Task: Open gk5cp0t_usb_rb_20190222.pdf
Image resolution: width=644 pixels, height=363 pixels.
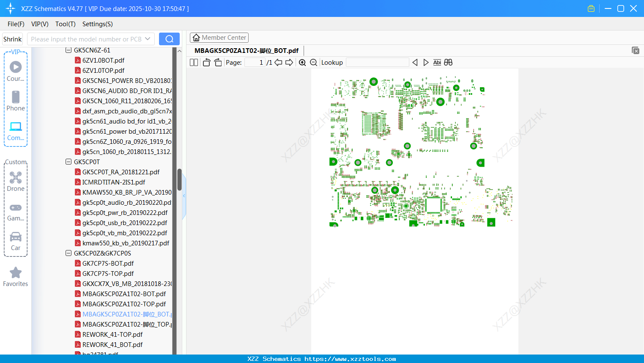Action: pyautogui.click(x=125, y=223)
